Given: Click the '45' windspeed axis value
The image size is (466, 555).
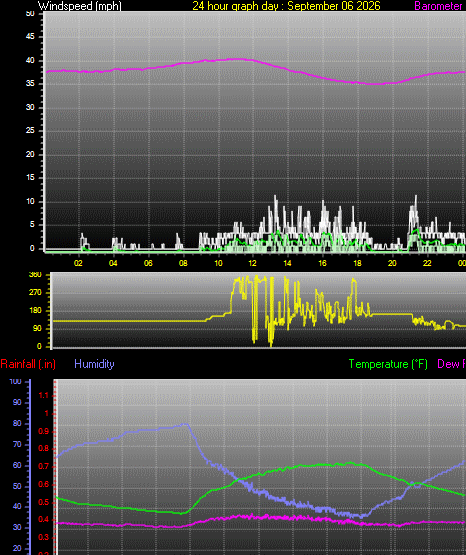Looking at the screenshot, I should [30, 37].
